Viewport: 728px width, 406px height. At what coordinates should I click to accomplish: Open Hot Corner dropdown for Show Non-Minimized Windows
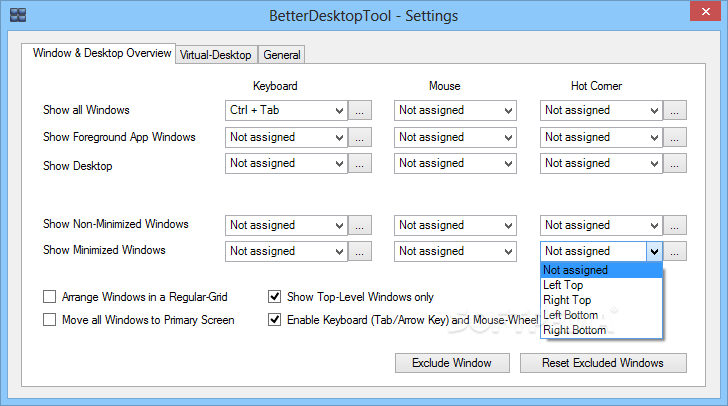[x=601, y=225]
